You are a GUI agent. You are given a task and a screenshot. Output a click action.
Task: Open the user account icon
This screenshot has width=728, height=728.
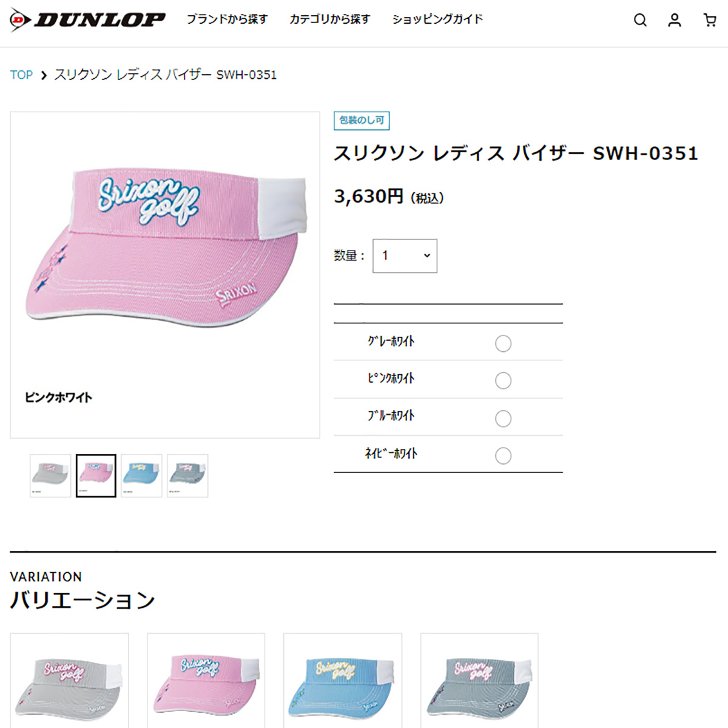(x=675, y=20)
